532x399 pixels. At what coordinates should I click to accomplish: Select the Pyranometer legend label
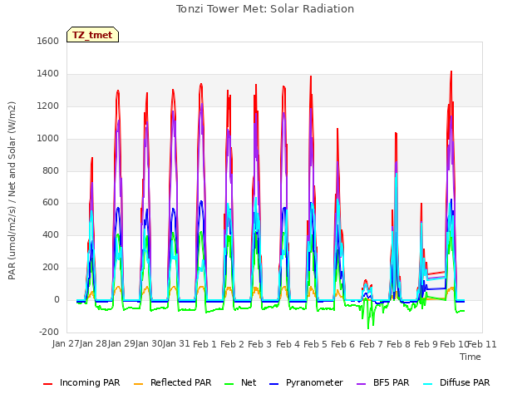click(x=314, y=382)
